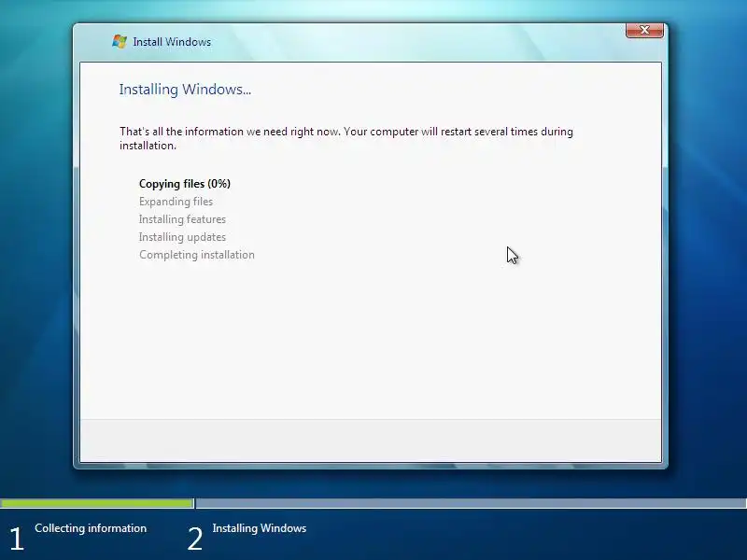Click the "Install Windows" title text
The height and width of the screenshot is (560, 747).
point(172,42)
